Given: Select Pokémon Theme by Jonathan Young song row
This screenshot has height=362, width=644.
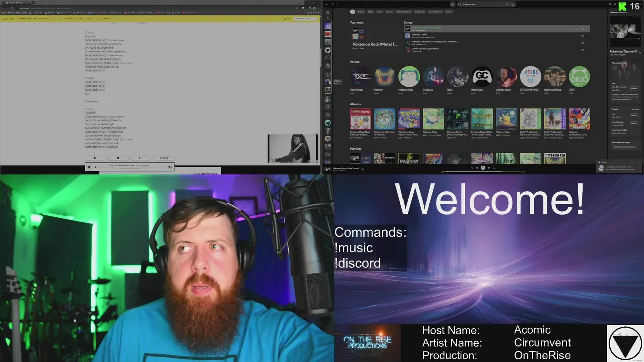Looking at the screenshot, I should [x=497, y=36].
